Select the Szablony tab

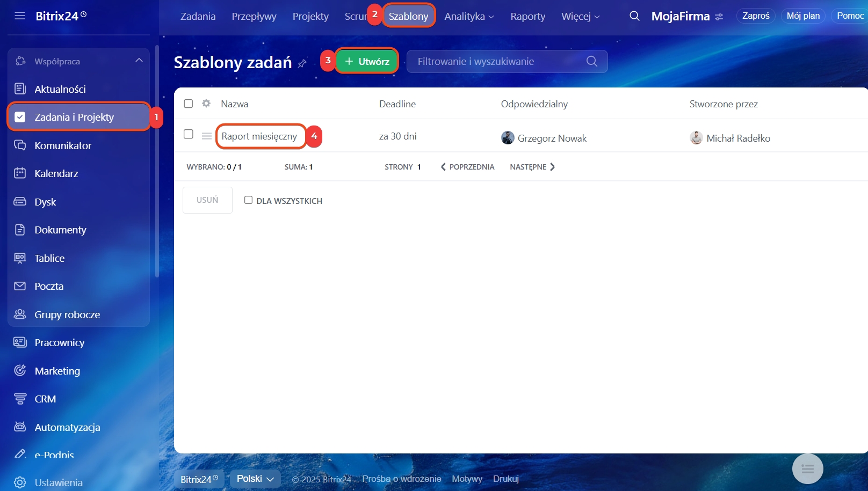(x=409, y=16)
